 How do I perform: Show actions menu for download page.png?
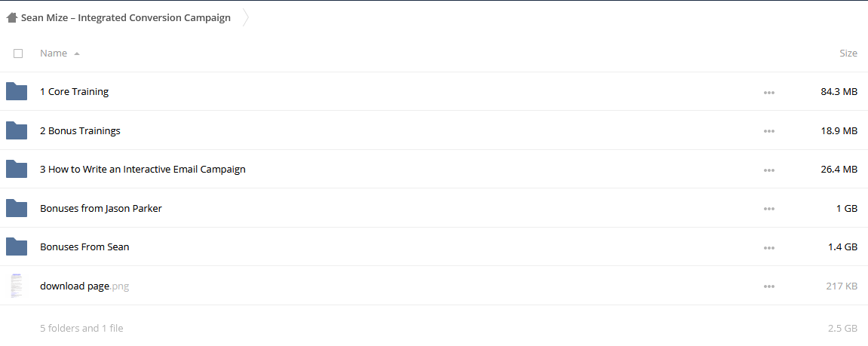pos(769,286)
